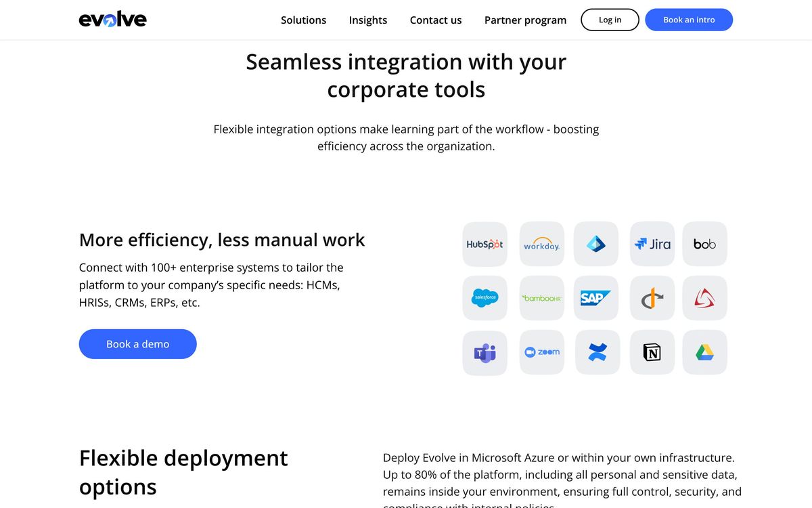
Task: Click paragraph starting "Flexible integration options make learning"
Action: (x=406, y=137)
